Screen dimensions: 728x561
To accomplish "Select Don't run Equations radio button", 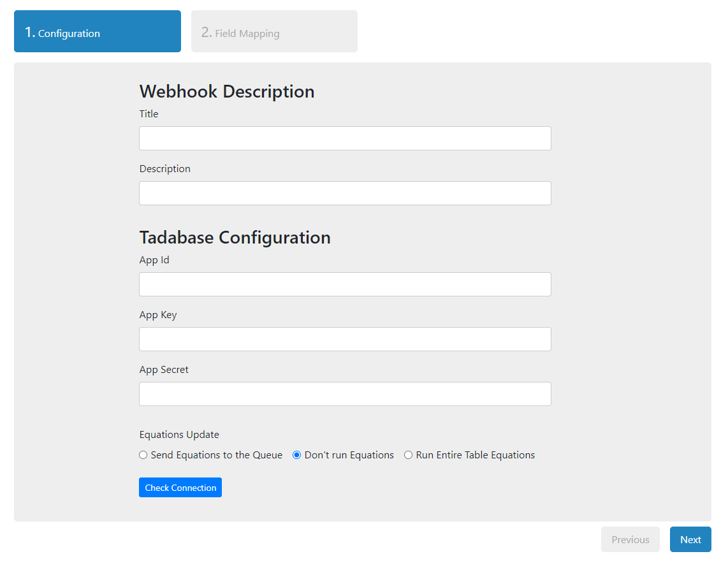I will coord(296,455).
